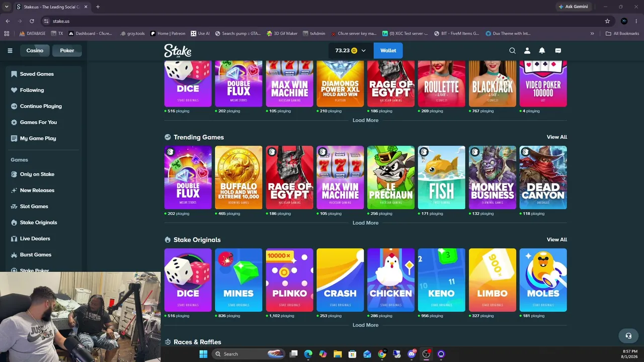
Task: Open the Crash game thumbnail
Action: click(340, 280)
